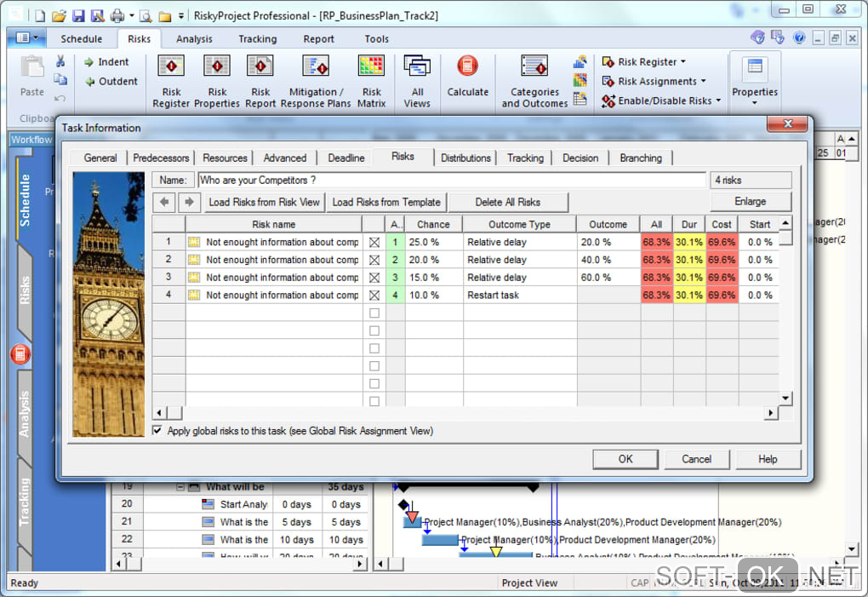Click the Big Ben thumbnail image

(109, 305)
